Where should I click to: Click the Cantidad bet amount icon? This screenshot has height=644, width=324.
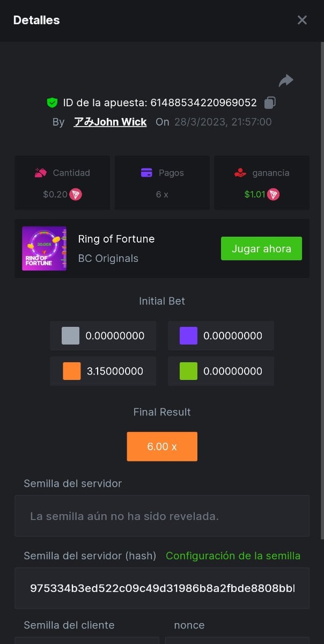tap(41, 173)
